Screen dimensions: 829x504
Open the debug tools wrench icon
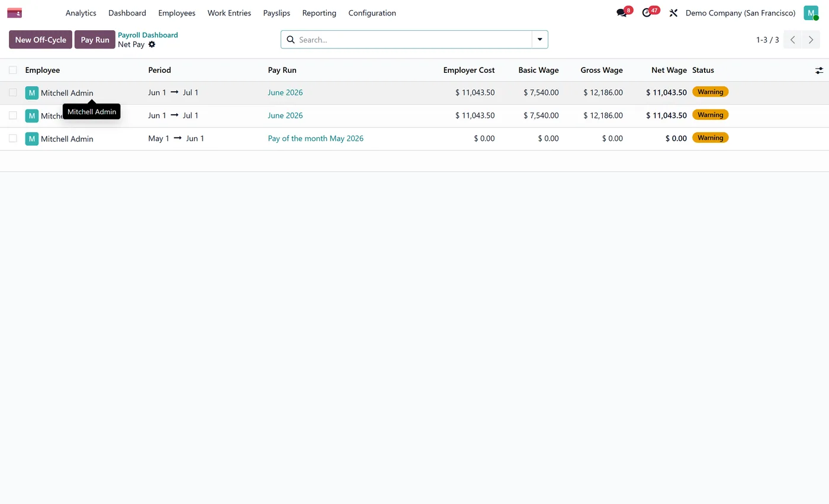(673, 12)
